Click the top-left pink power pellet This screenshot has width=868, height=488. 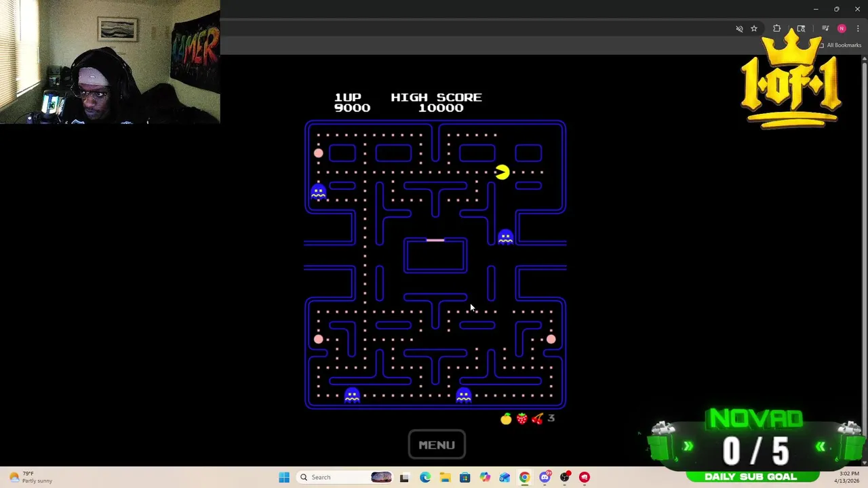tap(318, 153)
